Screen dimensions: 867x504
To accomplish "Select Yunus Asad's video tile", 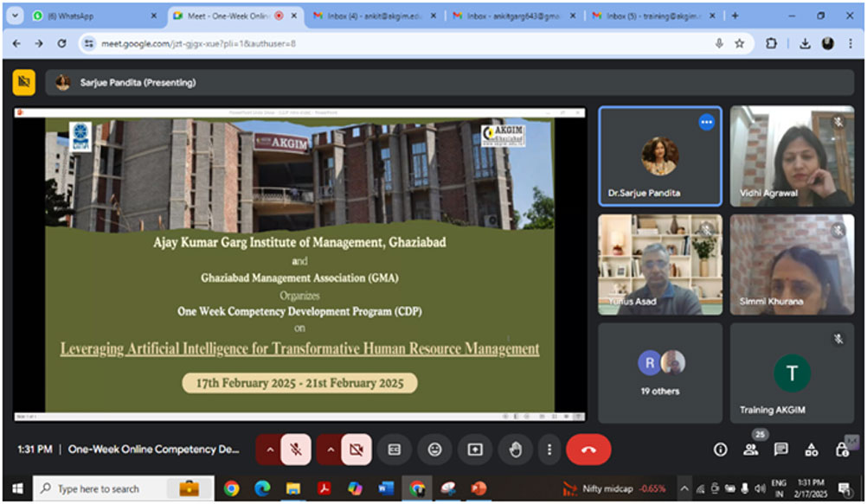I will (660, 265).
